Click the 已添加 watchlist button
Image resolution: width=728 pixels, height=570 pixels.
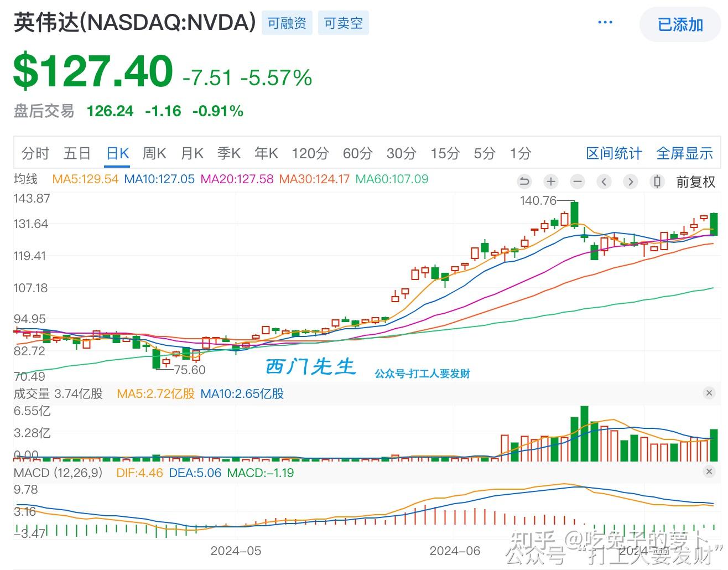[x=680, y=25]
